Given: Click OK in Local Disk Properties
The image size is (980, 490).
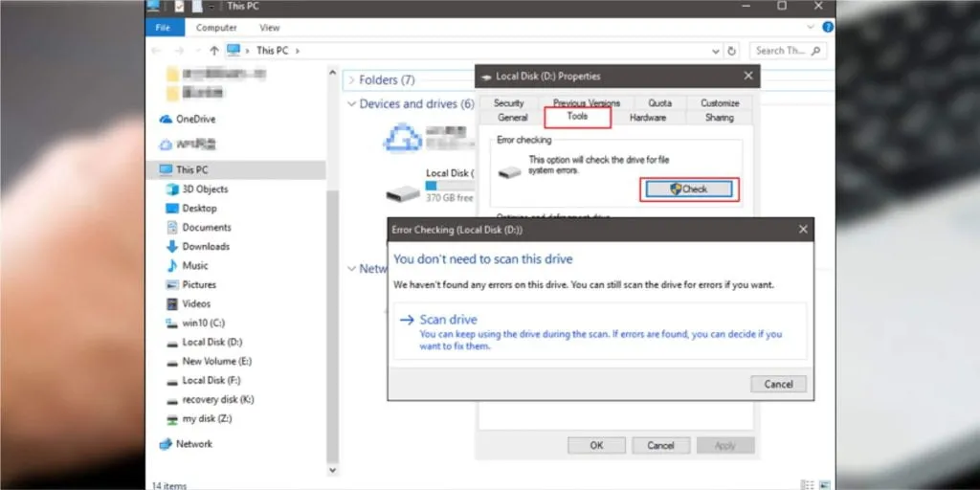Looking at the screenshot, I should point(596,446).
